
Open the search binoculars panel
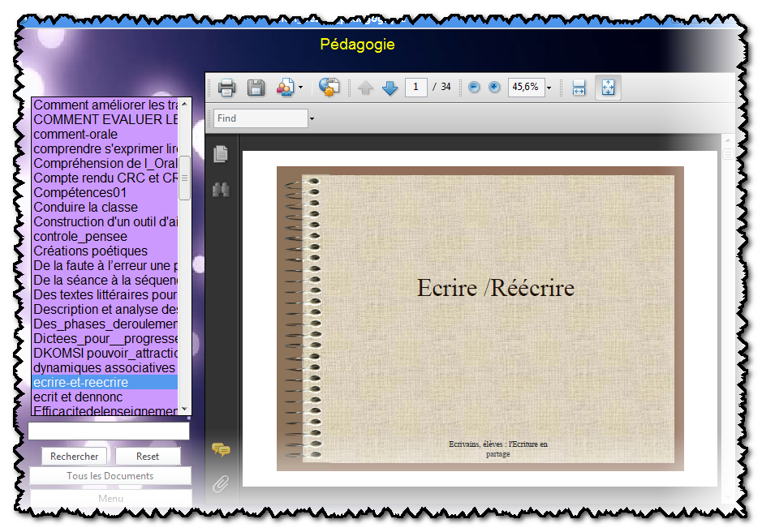point(221,190)
